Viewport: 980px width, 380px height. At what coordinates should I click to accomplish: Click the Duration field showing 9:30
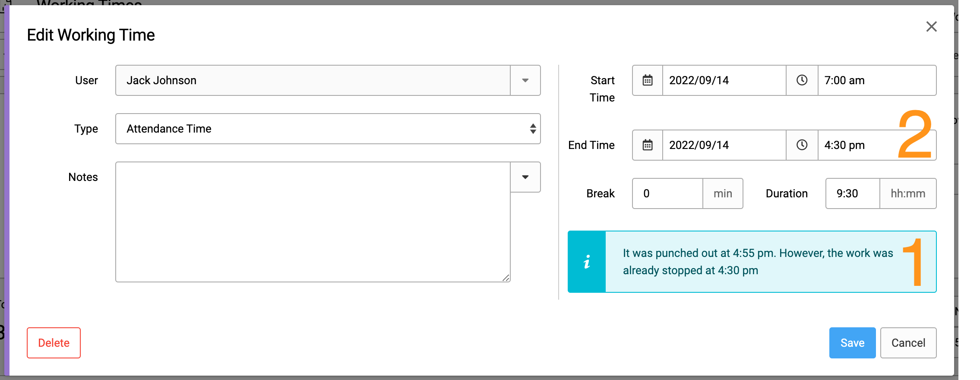coord(853,193)
